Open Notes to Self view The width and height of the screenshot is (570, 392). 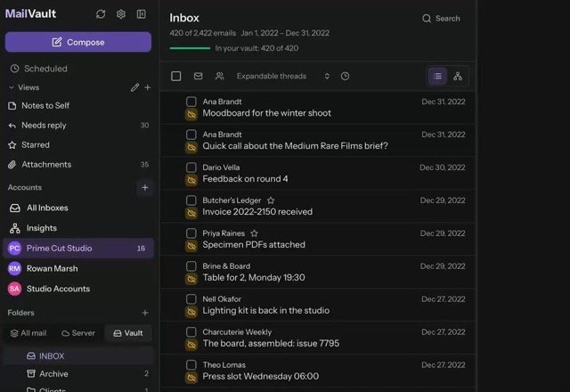click(x=78, y=105)
